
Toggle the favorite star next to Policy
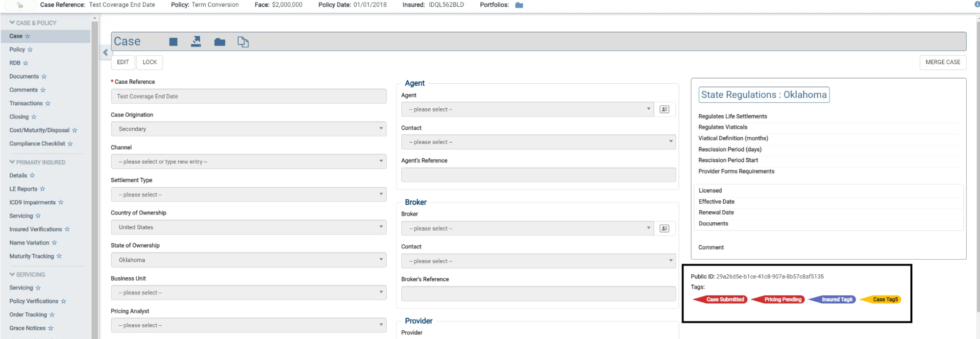coord(30,49)
